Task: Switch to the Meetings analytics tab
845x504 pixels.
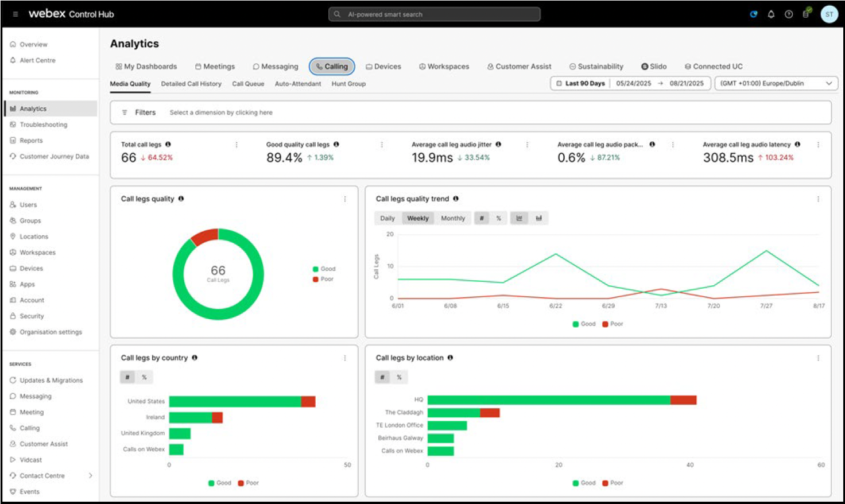Action: [215, 67]
